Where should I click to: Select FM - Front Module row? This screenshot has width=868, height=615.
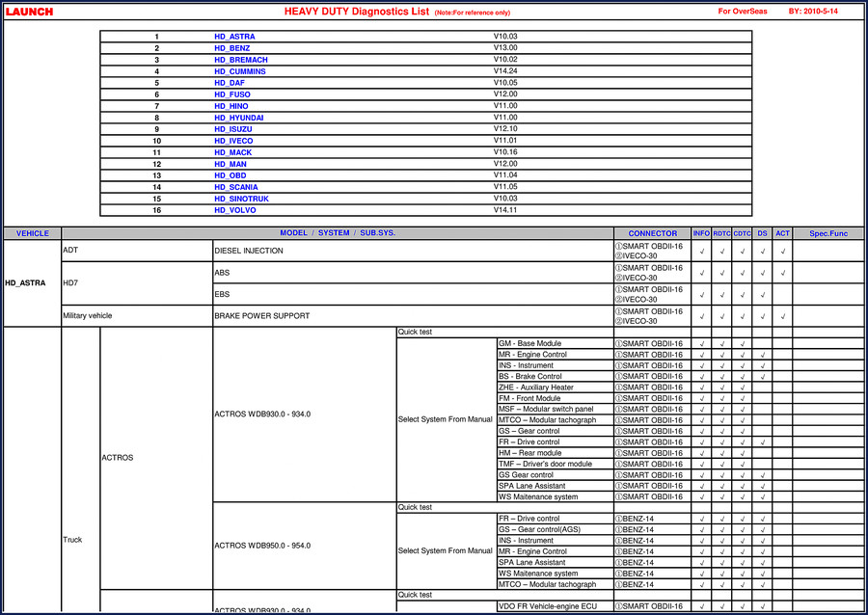(556, 398)
